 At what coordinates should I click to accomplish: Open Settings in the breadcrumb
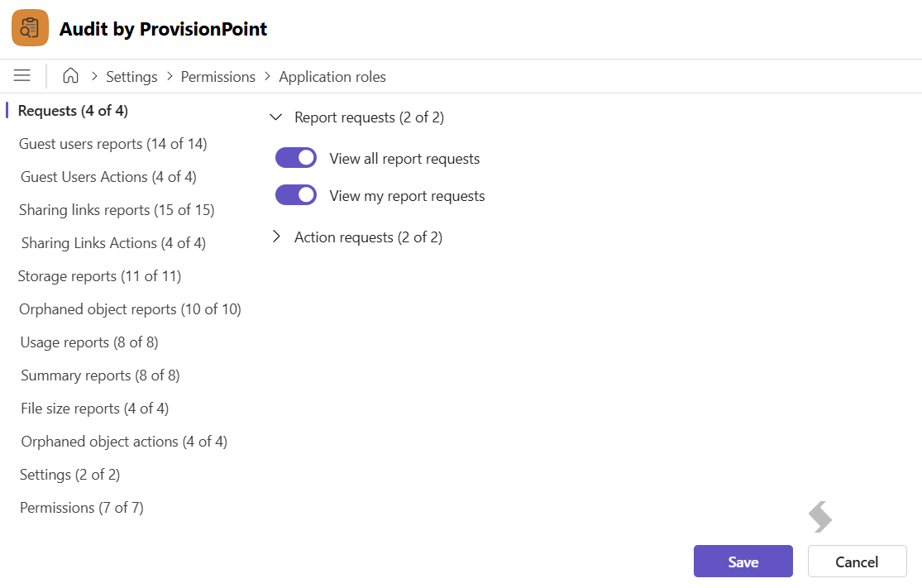(131, 76)
